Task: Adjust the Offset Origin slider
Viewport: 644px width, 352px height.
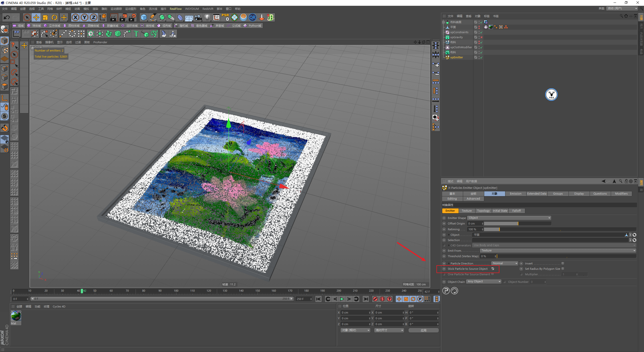Action: 517,224
